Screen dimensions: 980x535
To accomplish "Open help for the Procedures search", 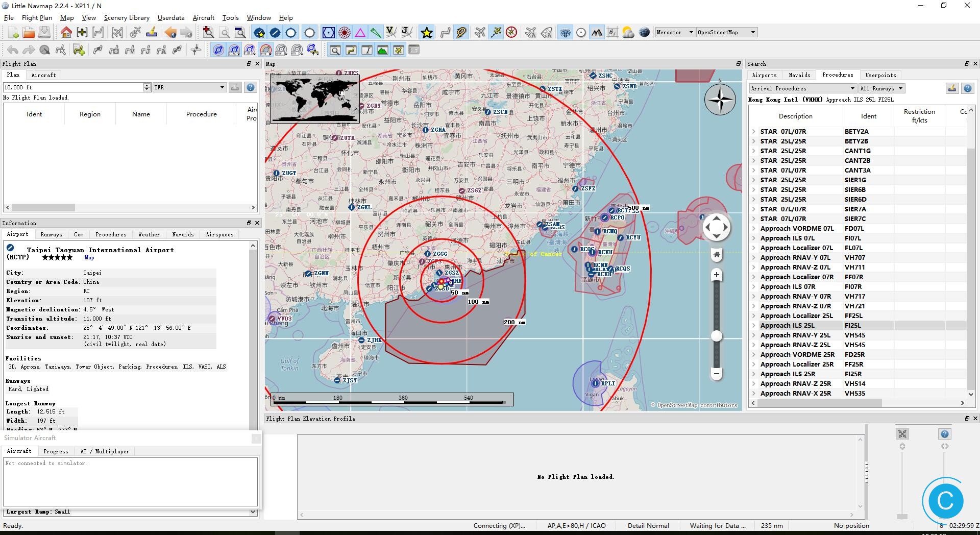I will [968, 88].
